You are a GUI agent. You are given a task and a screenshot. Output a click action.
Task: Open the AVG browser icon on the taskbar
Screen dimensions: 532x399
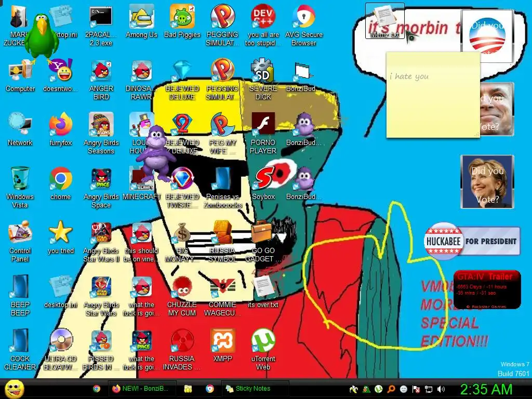(x=210, y=389)
